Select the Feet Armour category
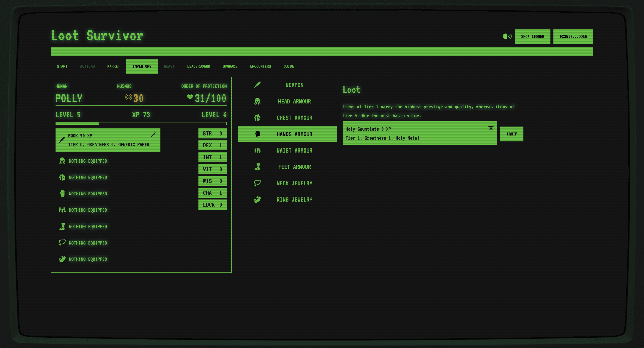Viewport: 644px width, 348px height. click(287, 167)
